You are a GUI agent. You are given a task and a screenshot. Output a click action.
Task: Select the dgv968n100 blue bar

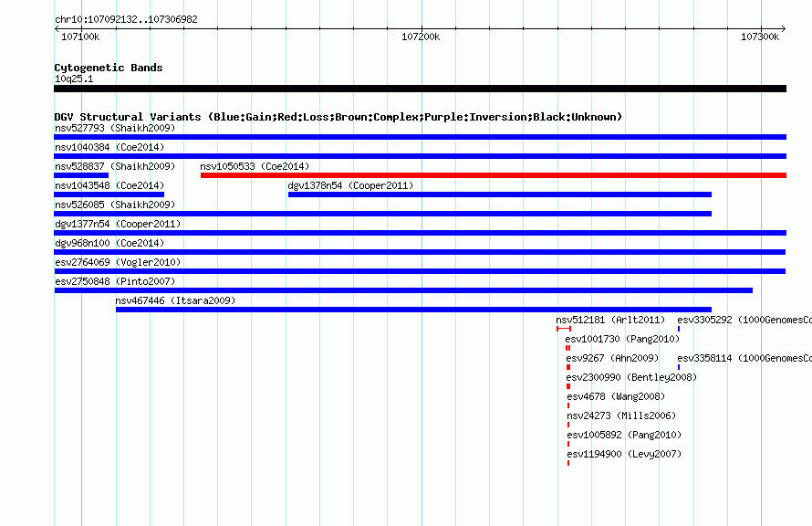coord(420,252)
